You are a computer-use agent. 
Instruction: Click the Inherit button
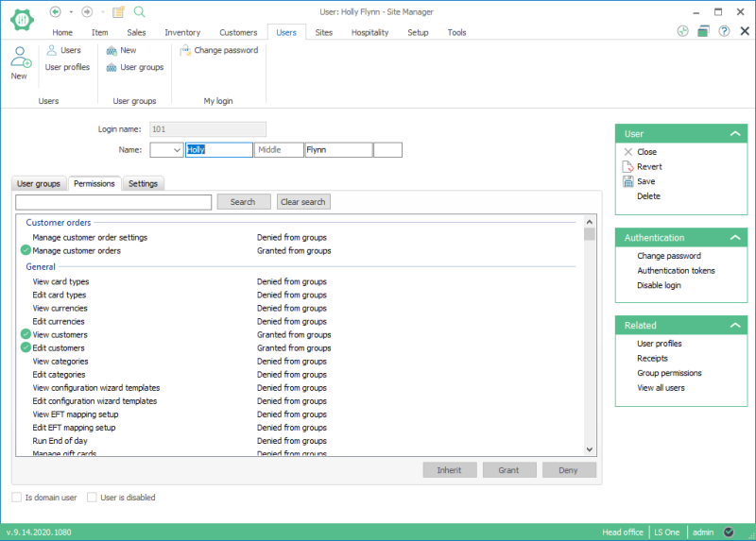click(450, 470)
